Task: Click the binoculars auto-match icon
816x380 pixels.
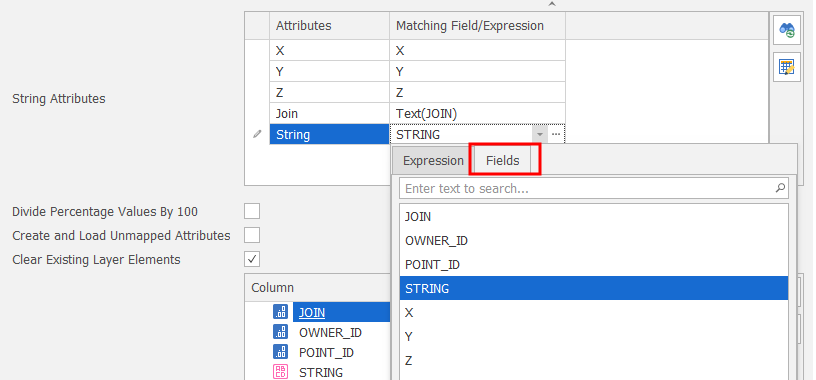Action: (x=786, y=30)
